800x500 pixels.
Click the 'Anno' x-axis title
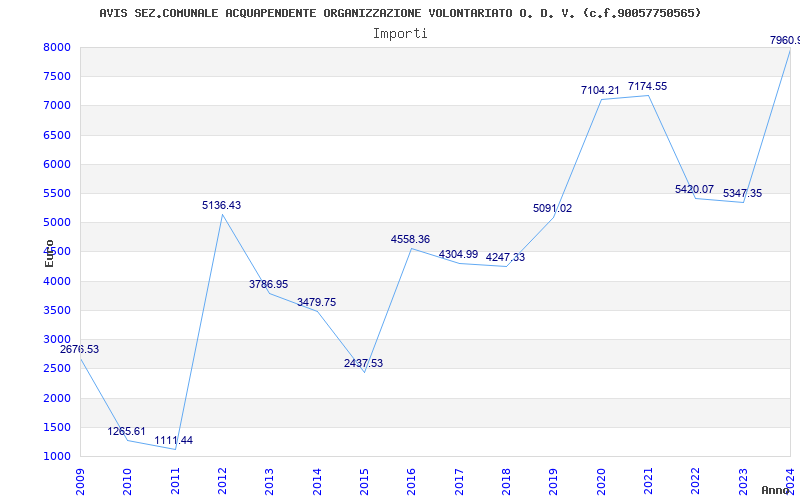tap(776, 490)
